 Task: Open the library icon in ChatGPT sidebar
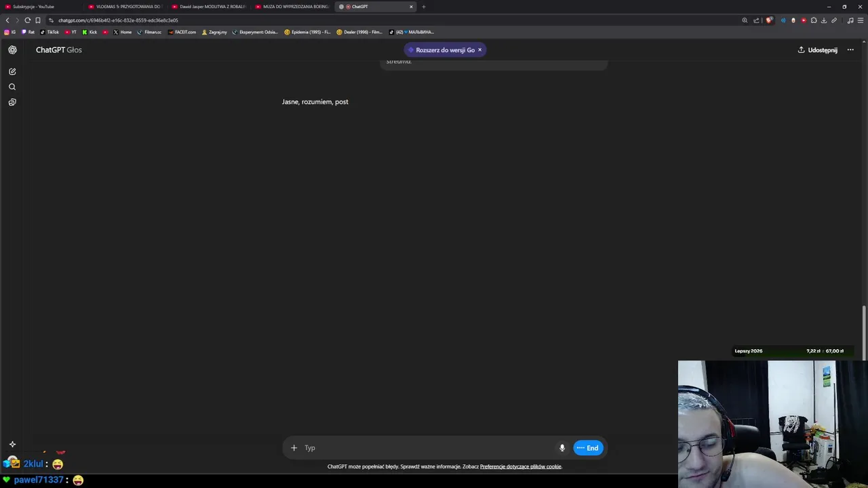coord(12,102)
